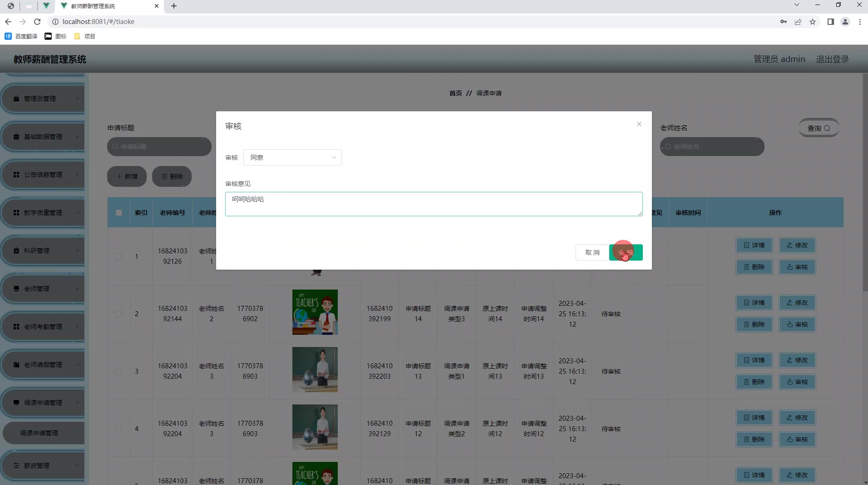This screenshot has height=485, width=868.
Task: Close the 教师薪酬管理系统 browser tab
Action: 156,6
